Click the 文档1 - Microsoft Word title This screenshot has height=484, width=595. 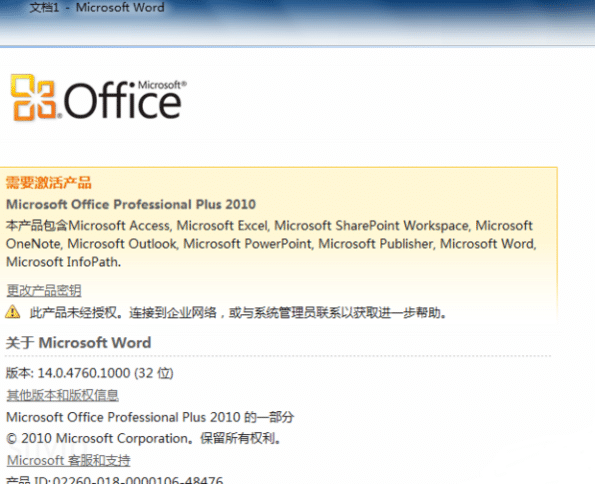[97, 8]
